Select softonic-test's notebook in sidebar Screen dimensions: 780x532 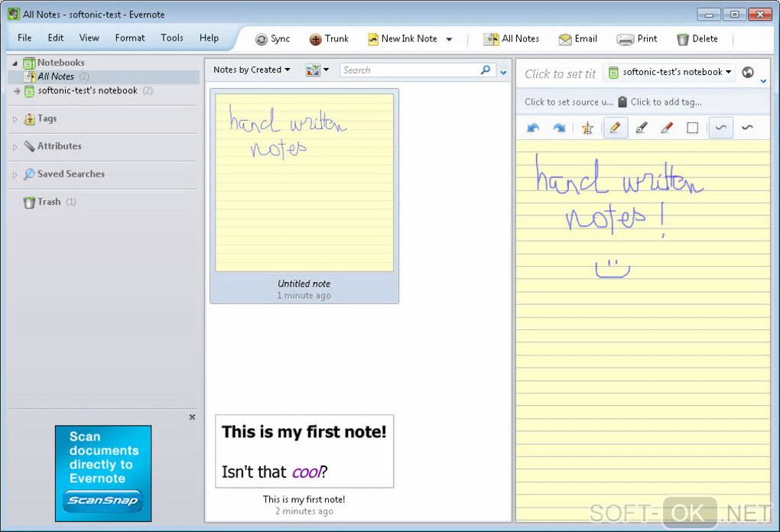103,90
